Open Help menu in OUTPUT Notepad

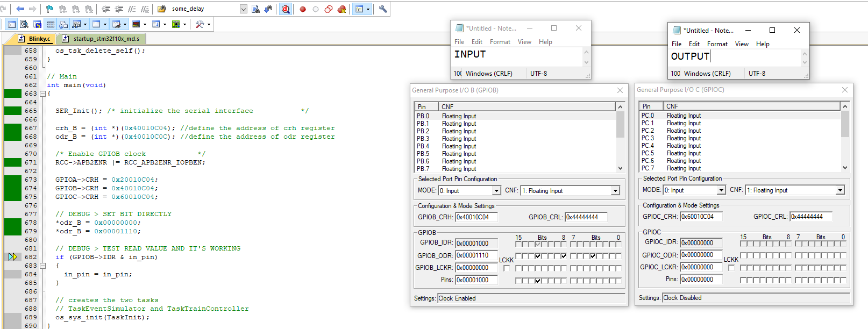(763, 44)
